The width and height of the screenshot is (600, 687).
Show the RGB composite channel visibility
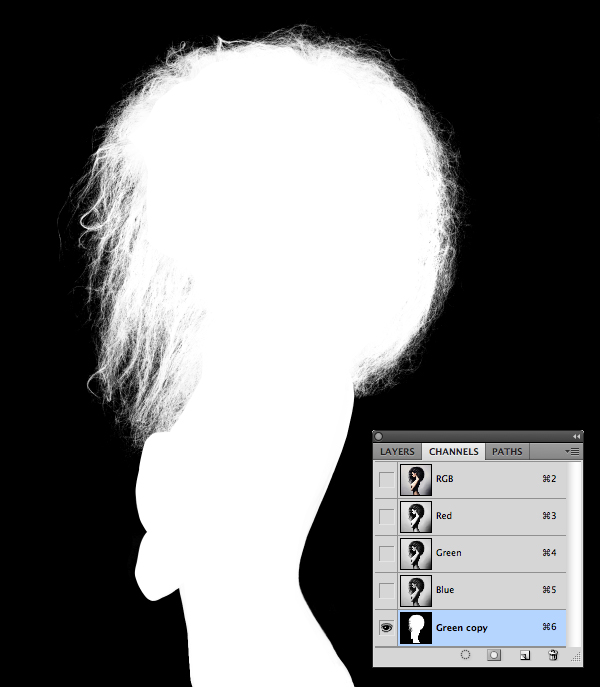tap(386, 479)
